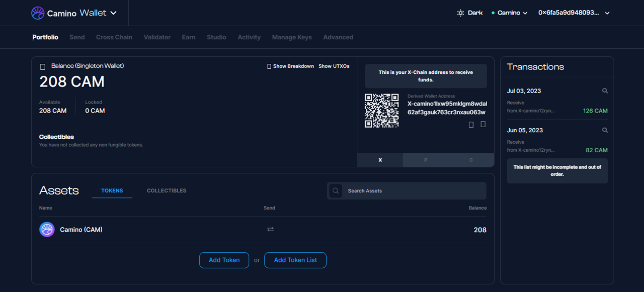Click the 208 balance value in Assets
This screenshot has height=292, width=644.
[x=480, y=230]
